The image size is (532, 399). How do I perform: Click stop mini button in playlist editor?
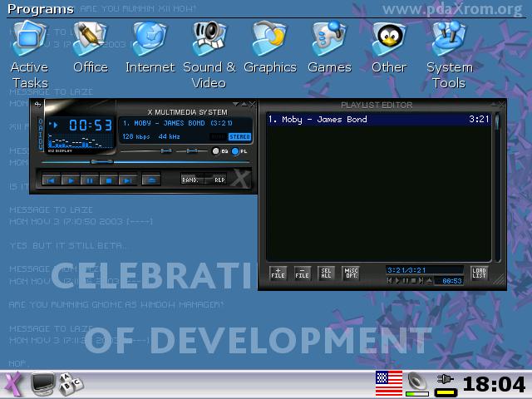click(413, 281)
